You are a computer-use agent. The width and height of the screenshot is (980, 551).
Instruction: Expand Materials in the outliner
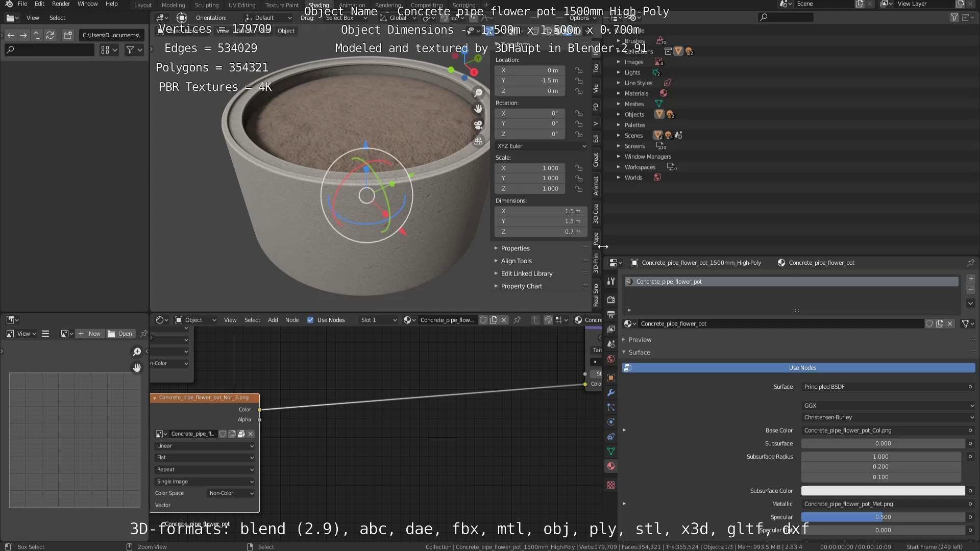618,94
